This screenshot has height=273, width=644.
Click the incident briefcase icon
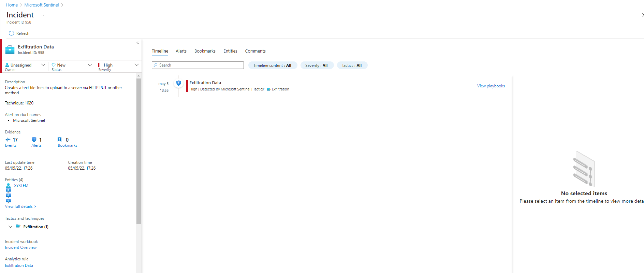point(10,49)
